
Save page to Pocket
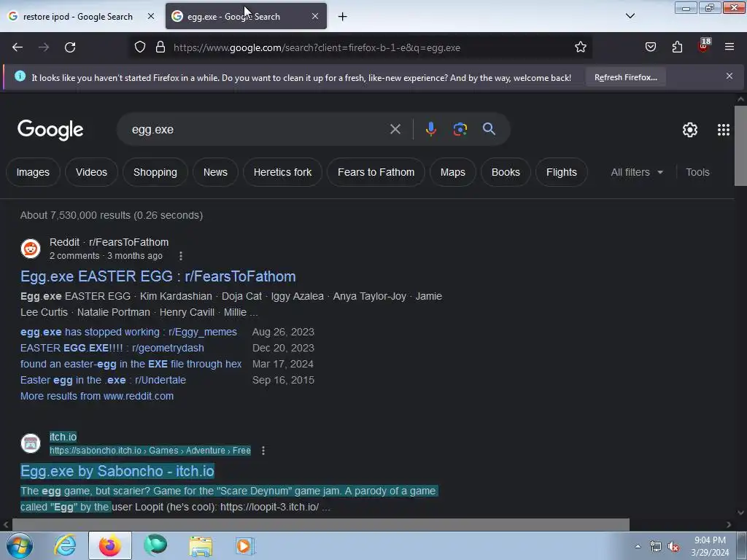click(x=651, y=47)
